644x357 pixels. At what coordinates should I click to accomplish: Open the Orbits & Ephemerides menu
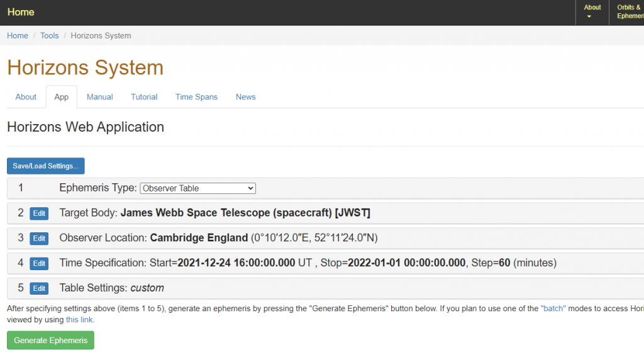point(627,13)
